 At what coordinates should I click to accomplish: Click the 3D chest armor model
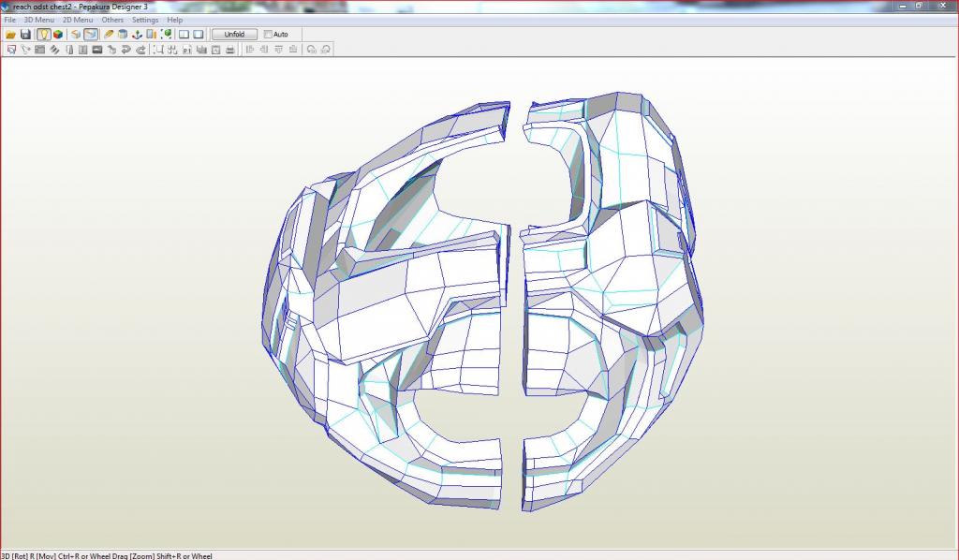point(482,302)
